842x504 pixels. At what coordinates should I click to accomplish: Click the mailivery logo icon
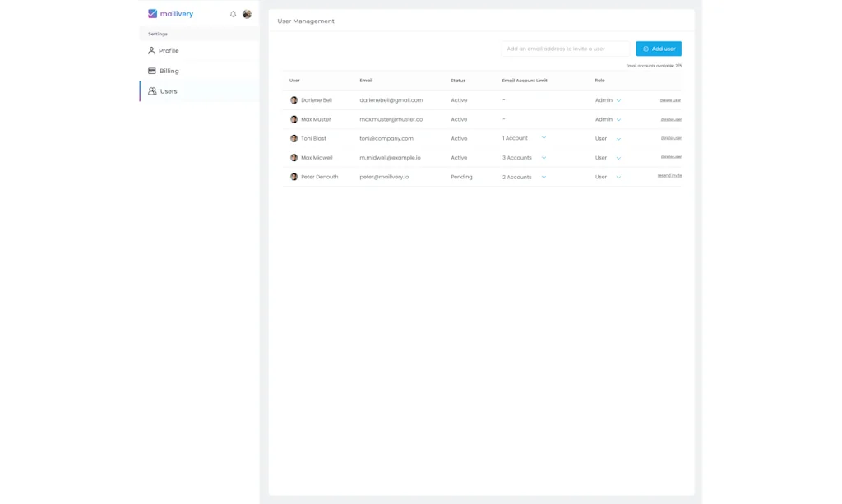coord(152,14)
